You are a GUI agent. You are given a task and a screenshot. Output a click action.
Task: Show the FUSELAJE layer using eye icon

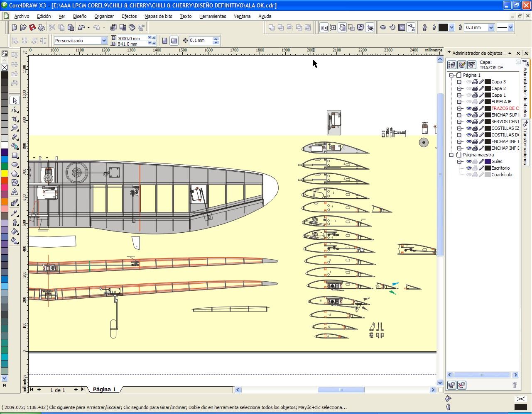pos(469,102)
